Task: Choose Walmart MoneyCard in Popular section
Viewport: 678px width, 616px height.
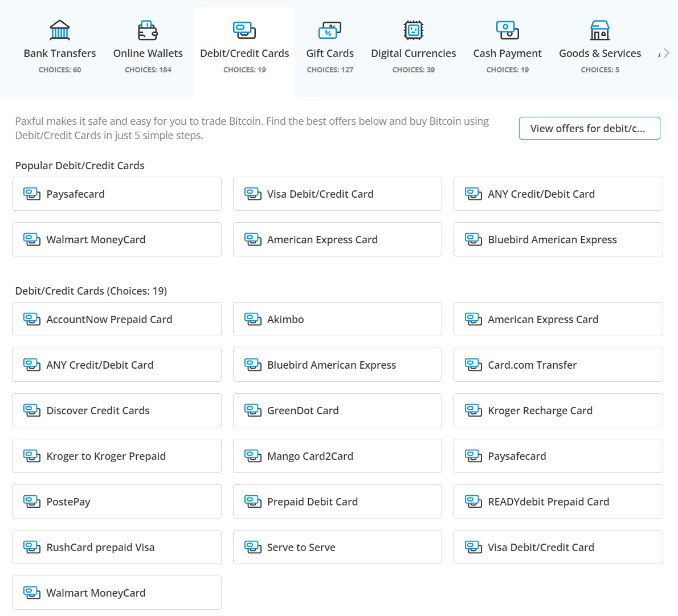Action: 117,239
